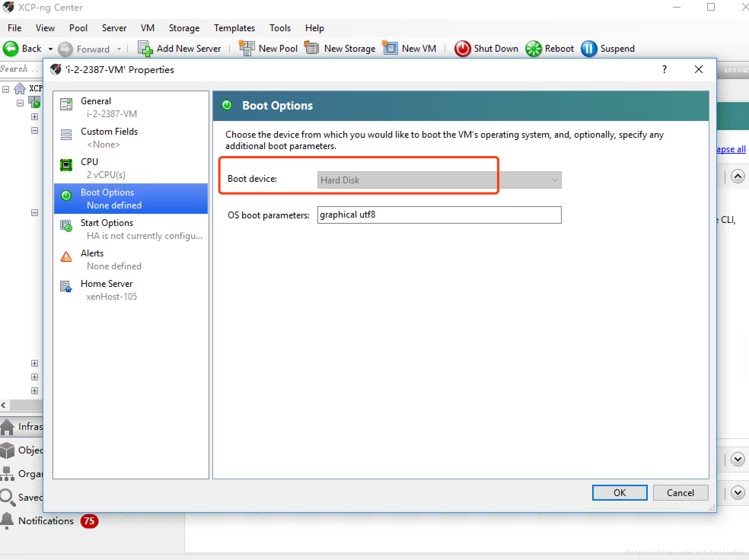Screen dimensions: 749x560
Task: Click the dialog help question mark
Action: 665,69
